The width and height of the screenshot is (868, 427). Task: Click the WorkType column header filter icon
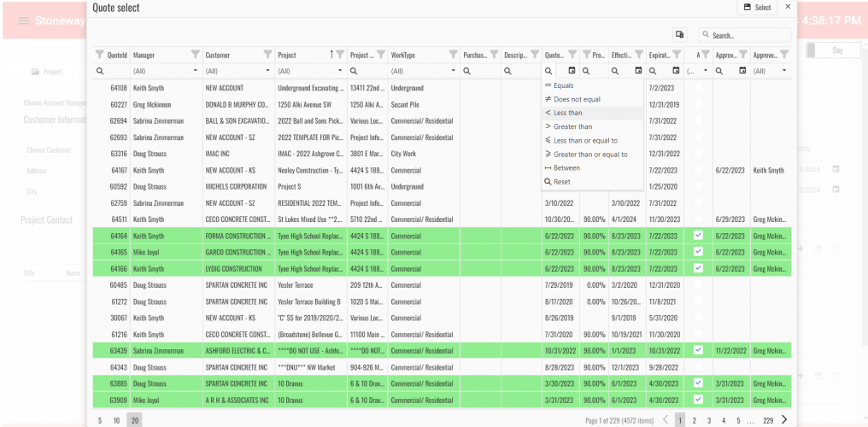[x=453, y=55]
